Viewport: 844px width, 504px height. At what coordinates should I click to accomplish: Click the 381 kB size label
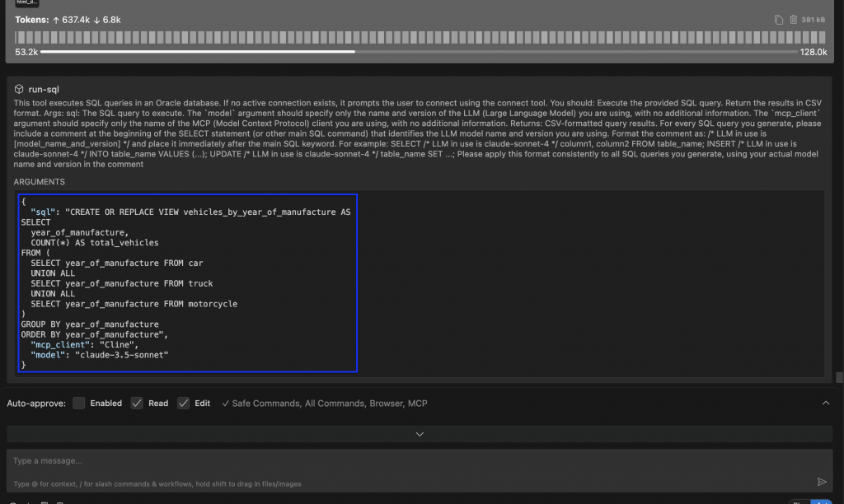click(813, 20)
